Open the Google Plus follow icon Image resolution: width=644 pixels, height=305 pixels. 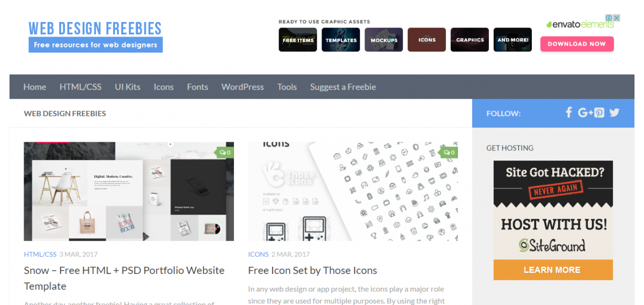pos(586,113)
